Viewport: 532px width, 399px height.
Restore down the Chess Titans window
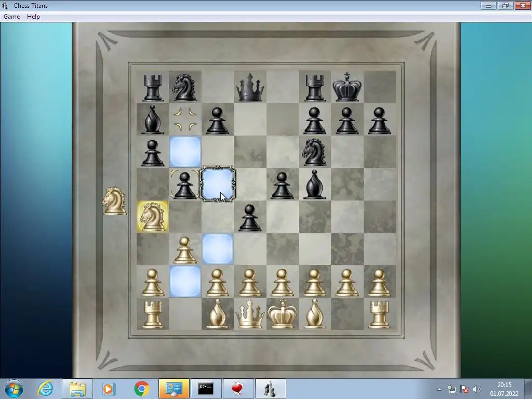pos(505,5)
